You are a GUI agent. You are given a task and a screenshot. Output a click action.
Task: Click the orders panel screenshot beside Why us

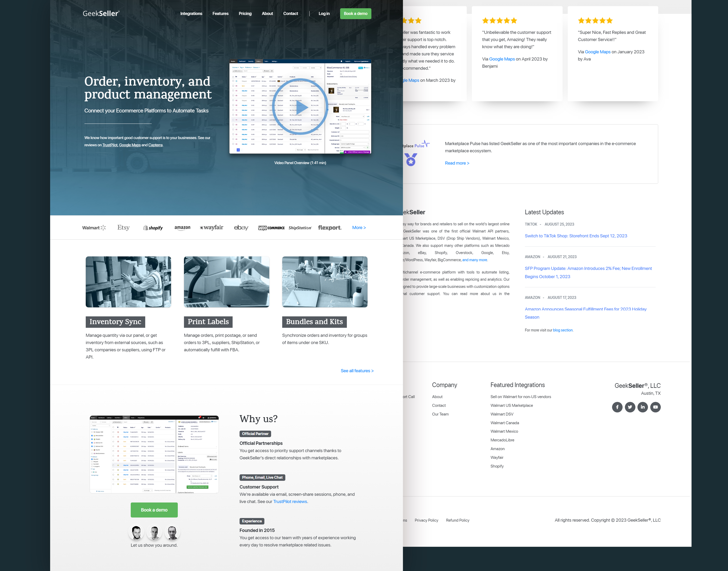click(x=154, y=454)
